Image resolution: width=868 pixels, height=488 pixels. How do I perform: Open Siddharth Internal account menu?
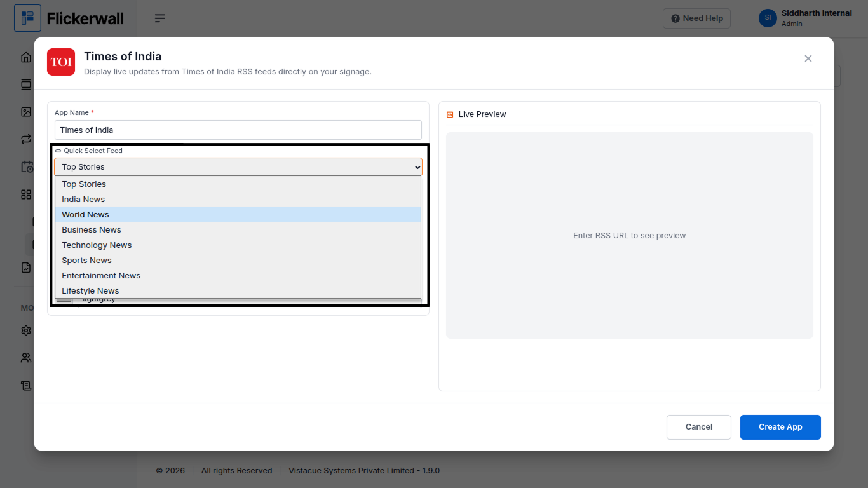coord(805,18)
